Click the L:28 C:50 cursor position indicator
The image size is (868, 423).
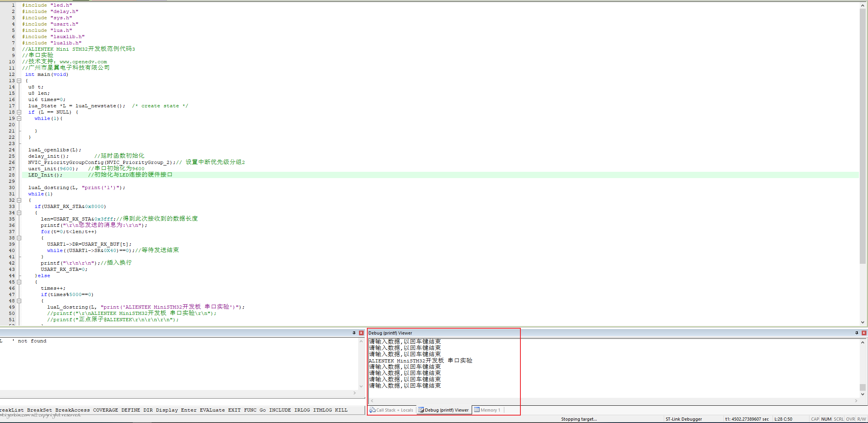point(783,419)
